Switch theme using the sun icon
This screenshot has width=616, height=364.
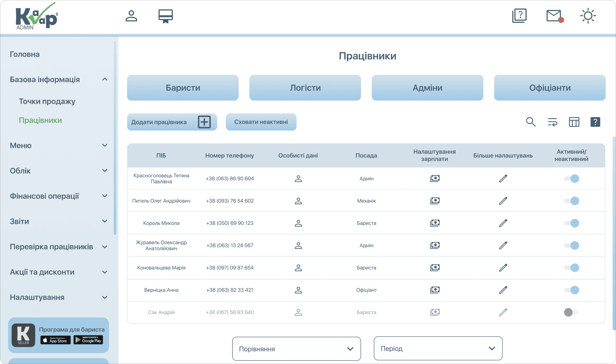coord(588,16)
